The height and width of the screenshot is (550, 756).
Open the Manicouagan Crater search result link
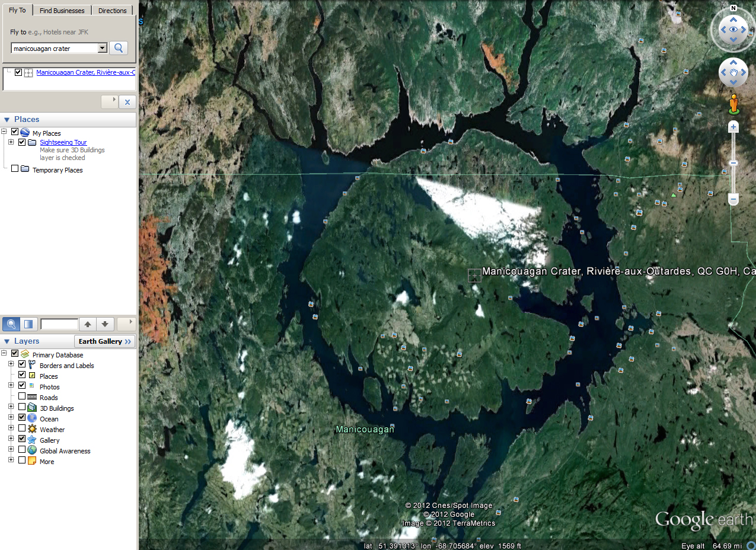85,72
